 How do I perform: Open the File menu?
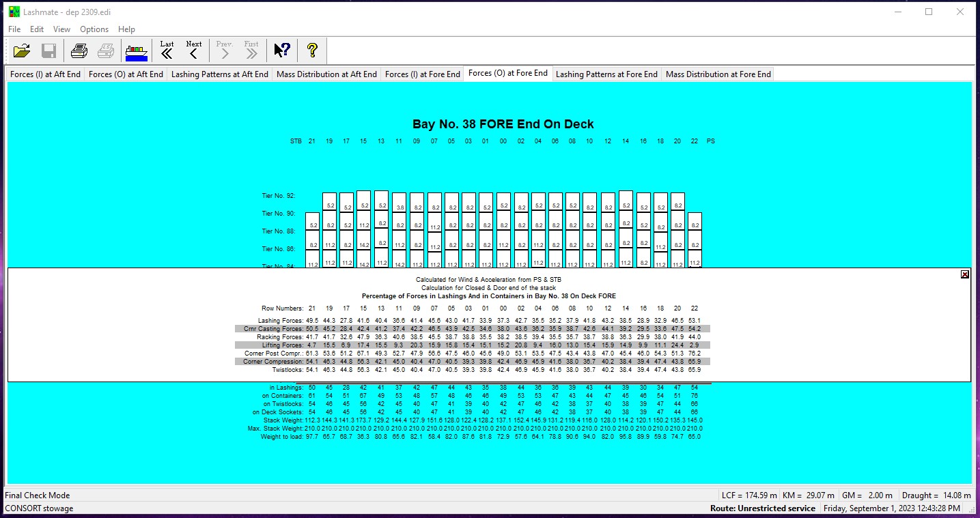click(14, 29)
